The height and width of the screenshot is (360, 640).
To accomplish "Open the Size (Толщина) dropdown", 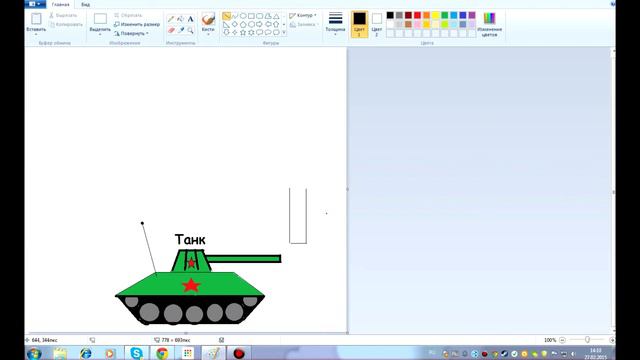I will [335, 24].
